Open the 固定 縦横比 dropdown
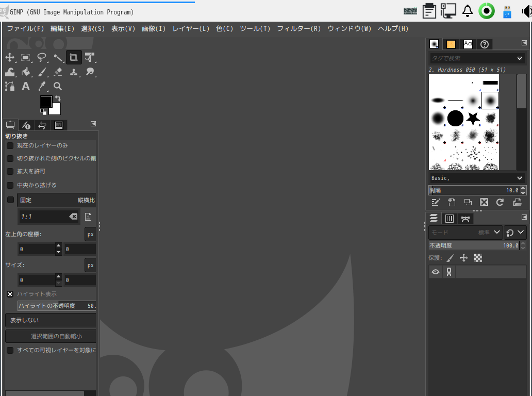The image size is (532, 396). coord(57,200)
